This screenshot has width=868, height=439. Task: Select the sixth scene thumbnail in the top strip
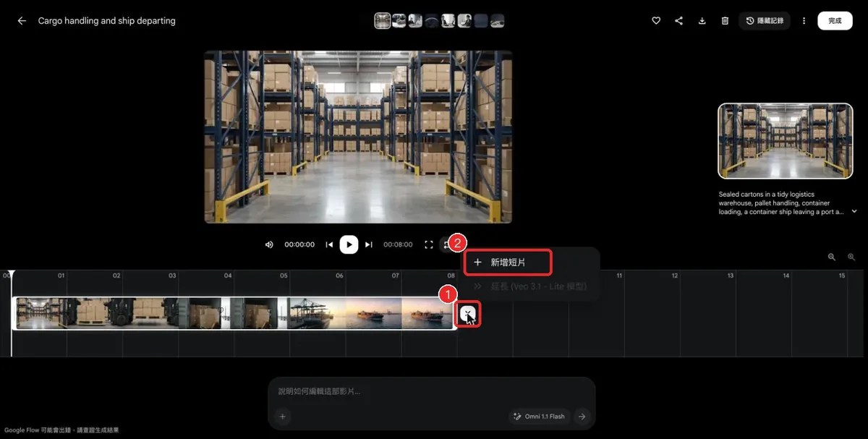(x=464, y=21)
